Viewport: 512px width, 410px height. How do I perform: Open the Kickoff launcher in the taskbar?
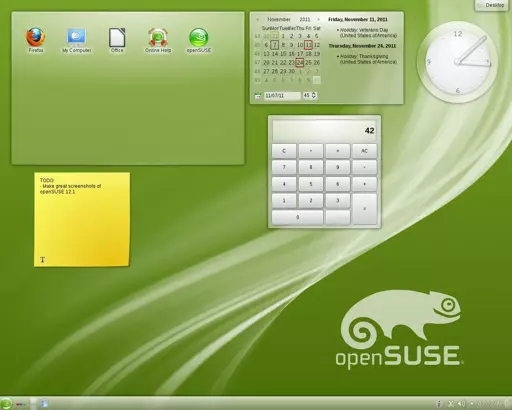click(6, 404)
